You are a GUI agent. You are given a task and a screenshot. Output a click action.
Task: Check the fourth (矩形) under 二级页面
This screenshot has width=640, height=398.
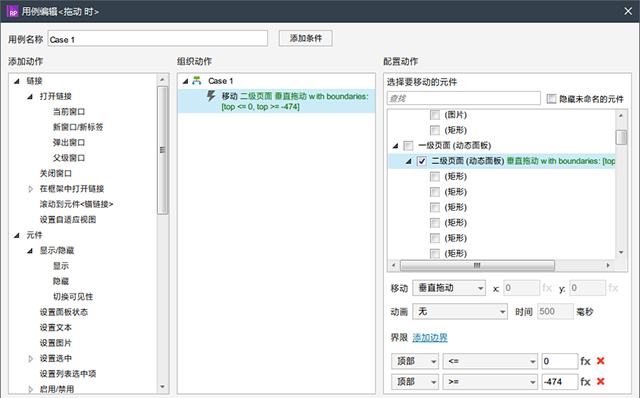pos(435,223)
